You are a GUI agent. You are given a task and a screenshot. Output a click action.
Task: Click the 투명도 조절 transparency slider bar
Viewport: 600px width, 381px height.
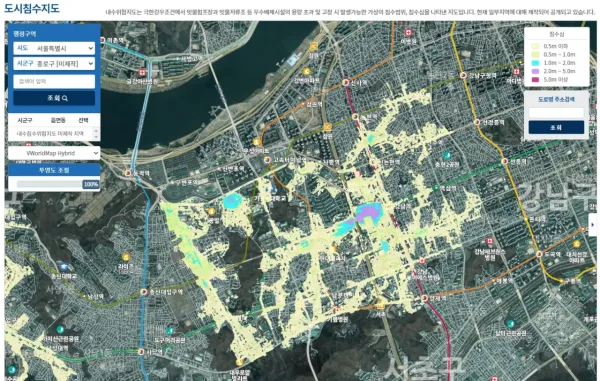[50, 184]
